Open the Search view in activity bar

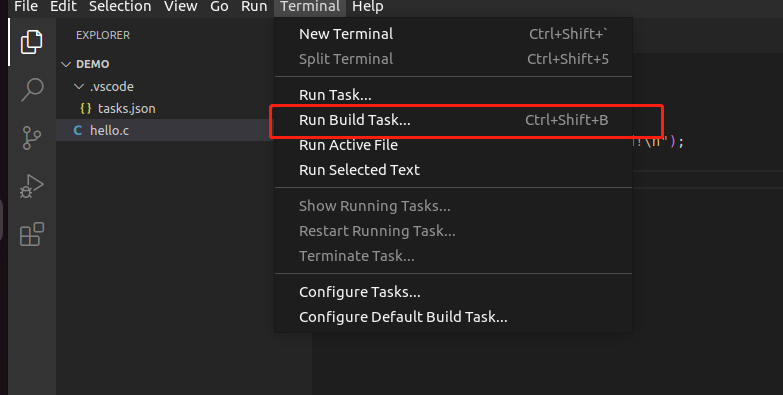(x=32, y=90)
